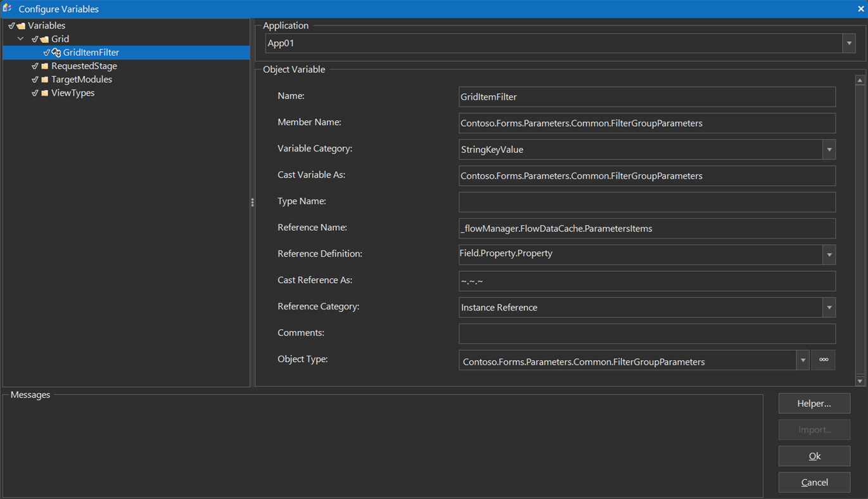Click the TargetModules folder icon
Screen dimensions: 868x499
coord(44,79)
